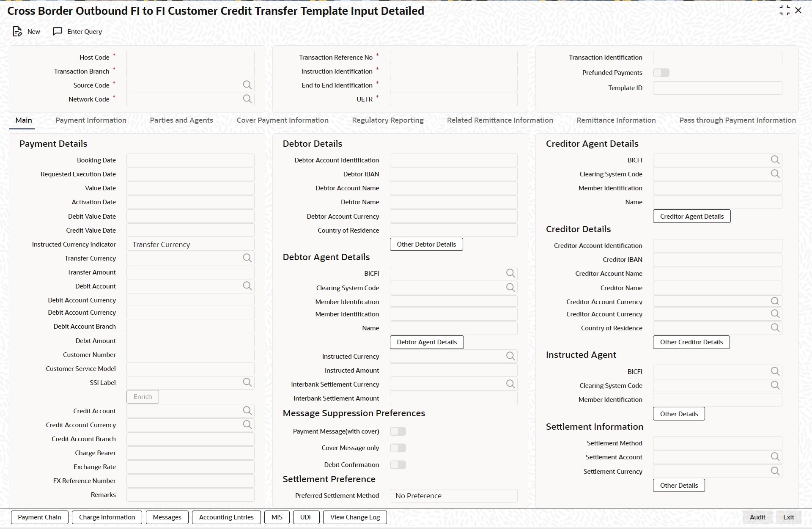Search Settlement Account lookup icon

775,457
